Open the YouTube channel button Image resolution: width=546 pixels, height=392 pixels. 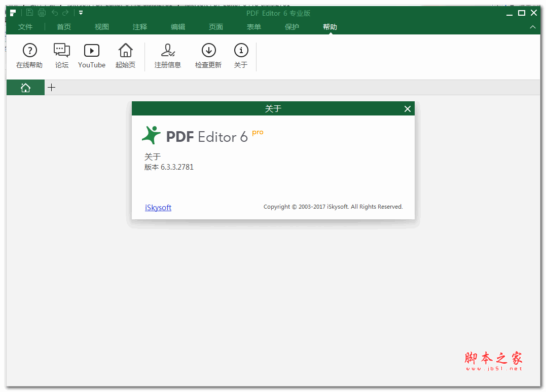(x=92, y=56)
